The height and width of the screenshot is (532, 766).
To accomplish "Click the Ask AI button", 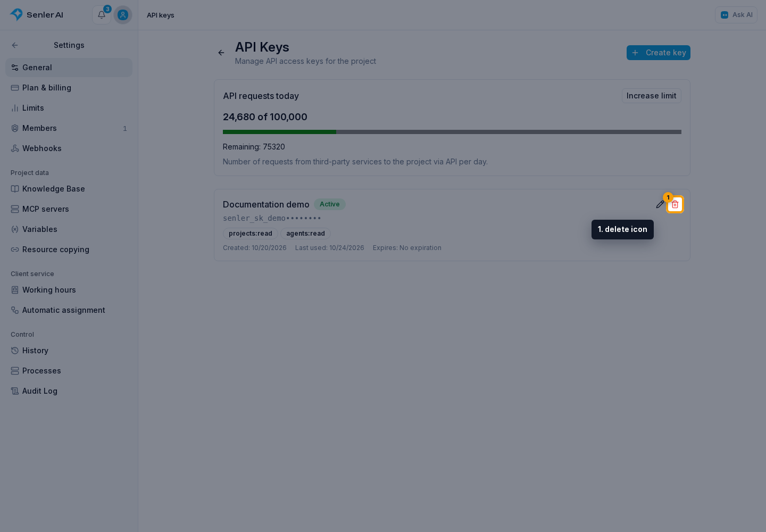I will (x=736, y=15).
